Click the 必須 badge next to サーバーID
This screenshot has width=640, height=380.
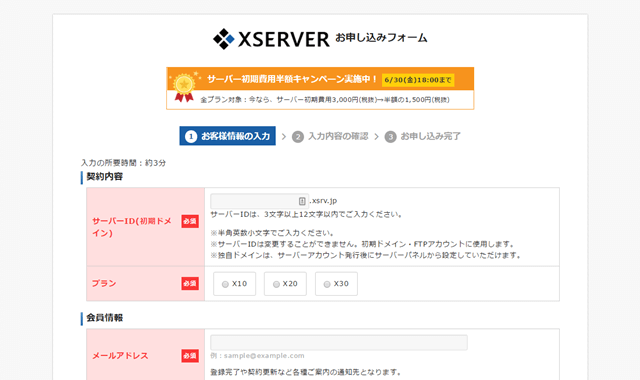(x=190, y=221)
